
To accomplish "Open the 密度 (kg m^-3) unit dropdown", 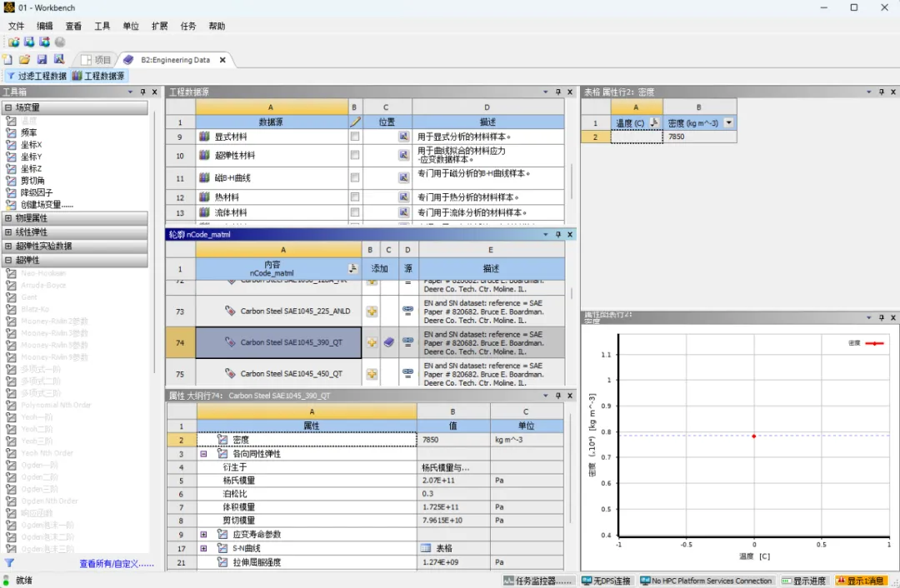I will click(x=728, y=122).
